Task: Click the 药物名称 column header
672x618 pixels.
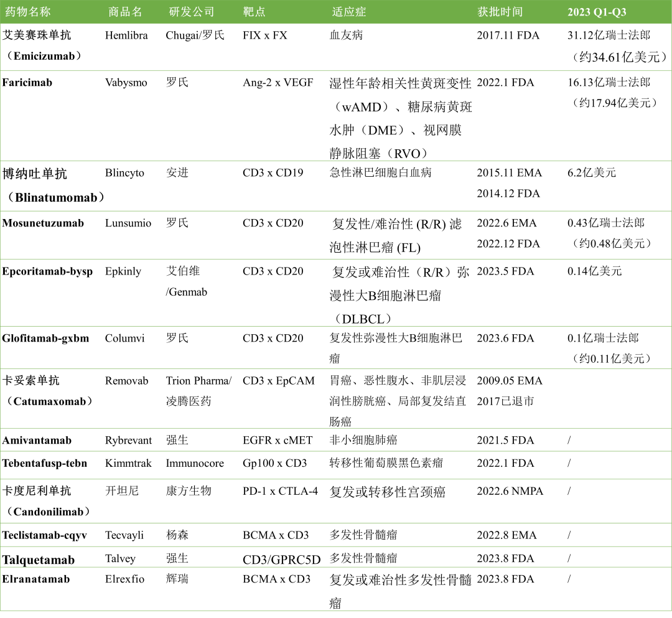Action: pos(28,12)
